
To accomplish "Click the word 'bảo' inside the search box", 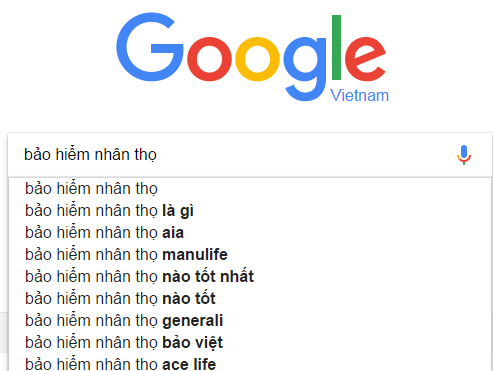I will [37, 155].
